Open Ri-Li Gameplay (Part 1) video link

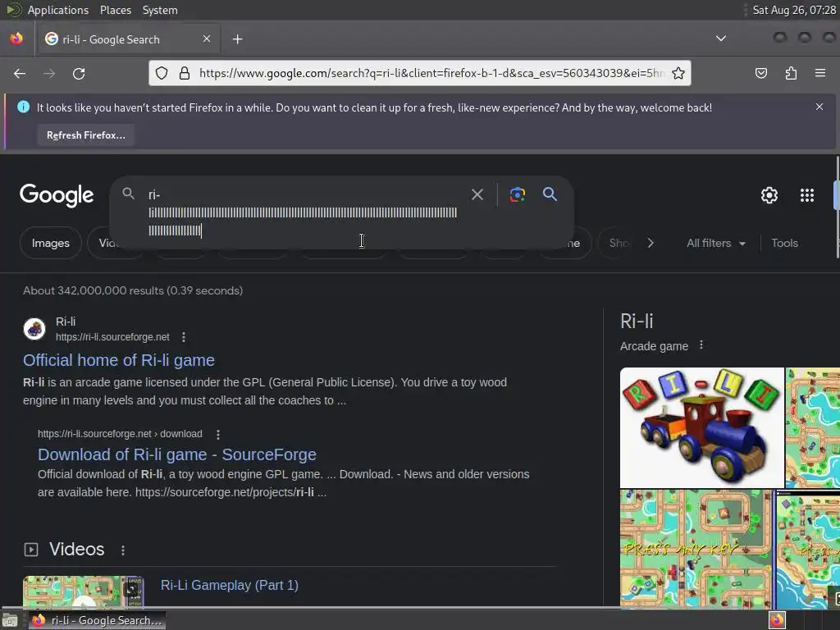(230, 585)
